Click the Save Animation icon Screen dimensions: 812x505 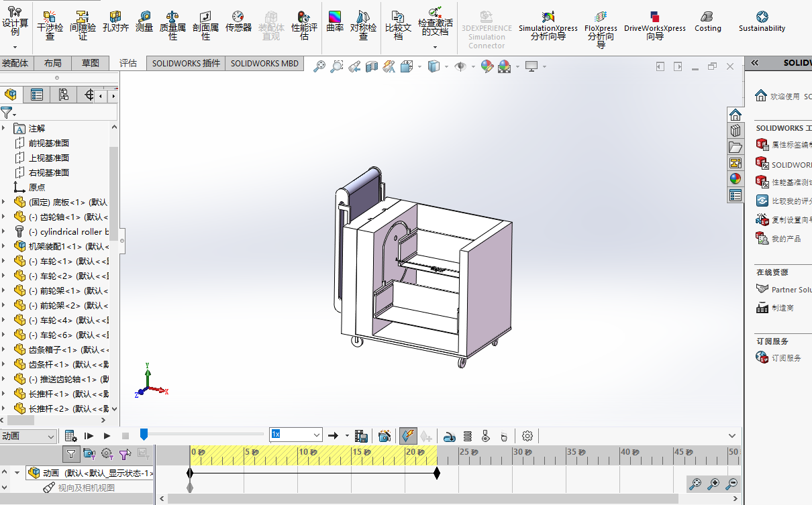[361, 436]
